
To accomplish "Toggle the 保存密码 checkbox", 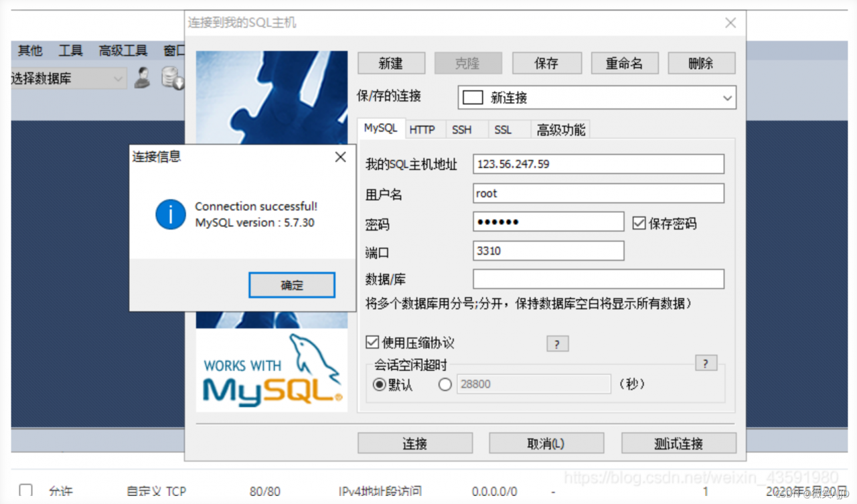I will click(x=639, y=223).
